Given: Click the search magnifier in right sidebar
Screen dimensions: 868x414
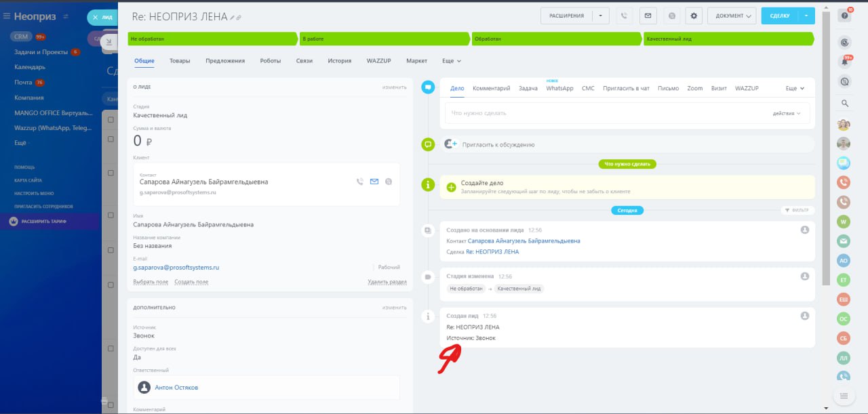Looking at the screenshot, I should (844, 104).
